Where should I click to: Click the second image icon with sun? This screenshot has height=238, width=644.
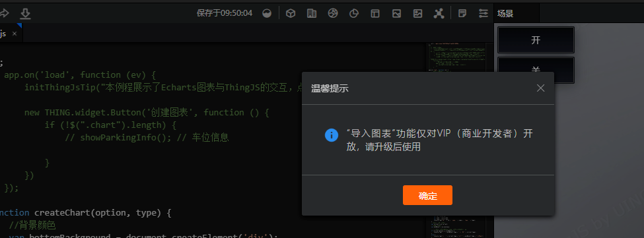(417, 14)
